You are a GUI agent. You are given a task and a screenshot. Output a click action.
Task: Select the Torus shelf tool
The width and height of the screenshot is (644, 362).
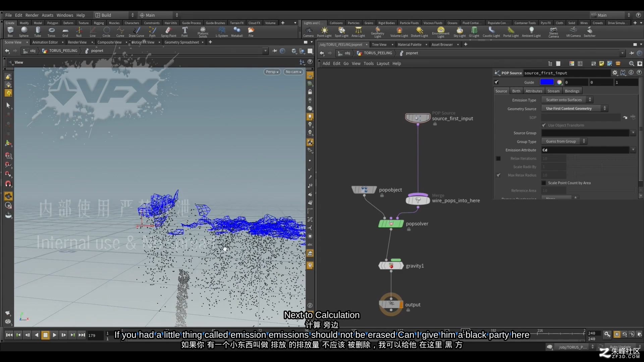(51, 32)
